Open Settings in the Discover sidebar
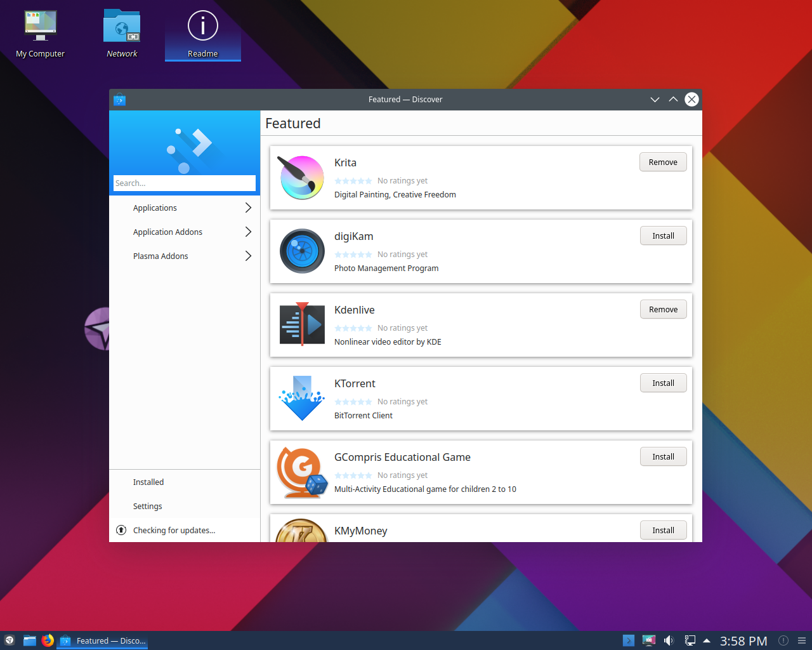 coord(185,507)
